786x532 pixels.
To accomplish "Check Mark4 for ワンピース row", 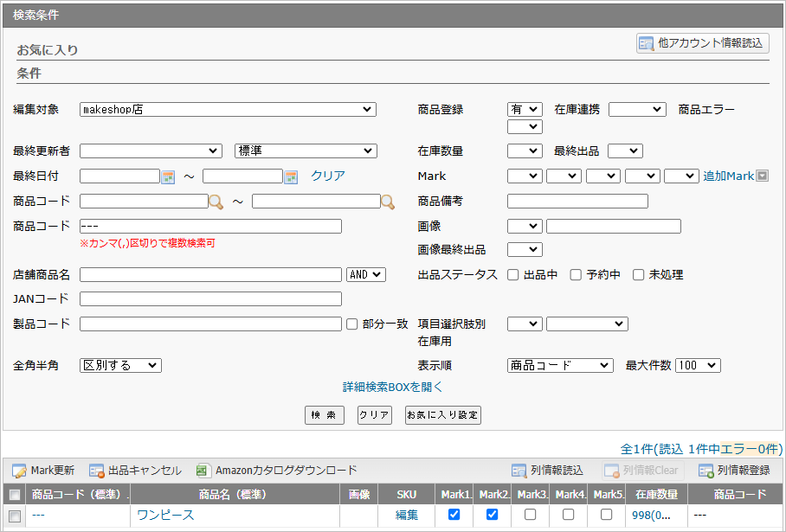I will [x=569, y=515].
